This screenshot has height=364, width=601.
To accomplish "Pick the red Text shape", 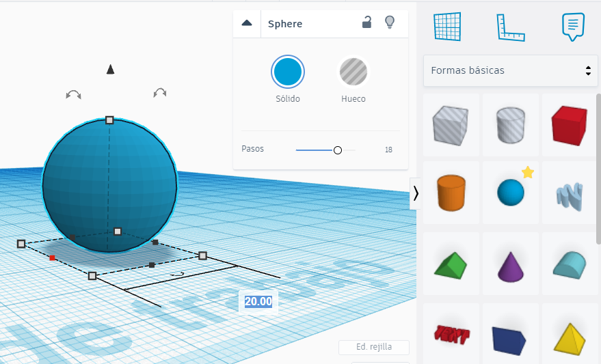I will click(451, 334).
